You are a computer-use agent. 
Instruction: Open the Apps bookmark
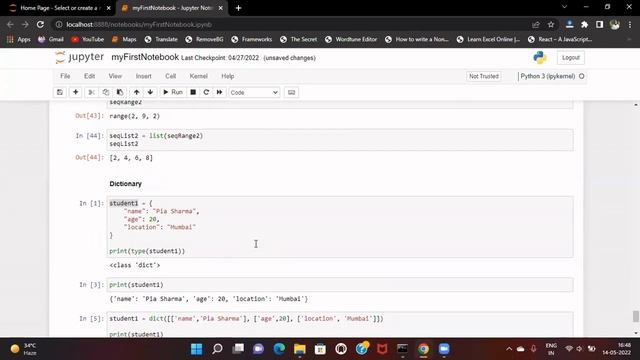click(19, 39)
